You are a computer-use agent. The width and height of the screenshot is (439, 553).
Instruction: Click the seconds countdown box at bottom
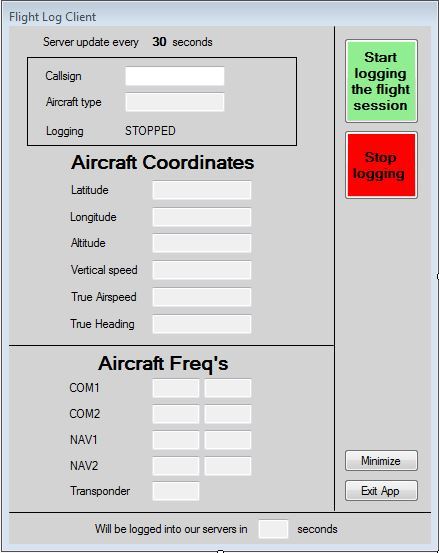coord(273,529)
